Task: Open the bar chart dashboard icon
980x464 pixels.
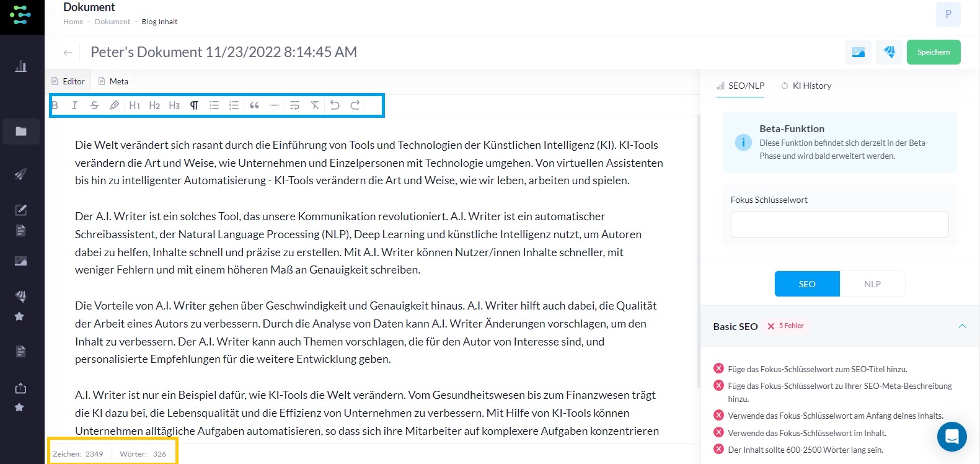Action: tap(20, 66)
